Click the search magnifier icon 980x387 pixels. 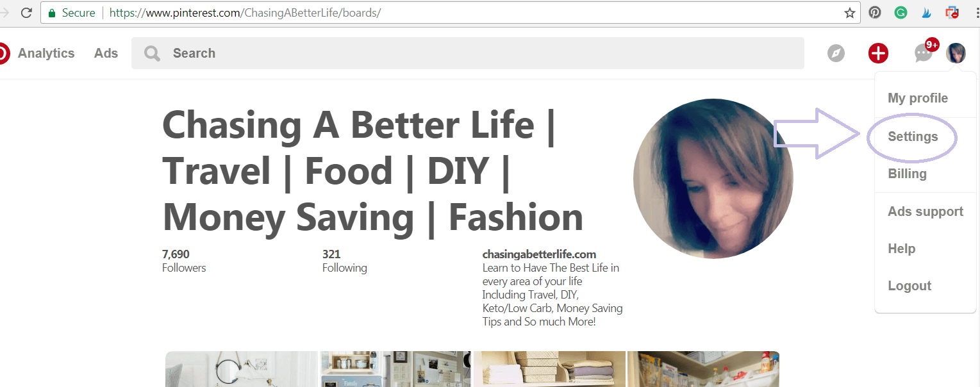152,53
